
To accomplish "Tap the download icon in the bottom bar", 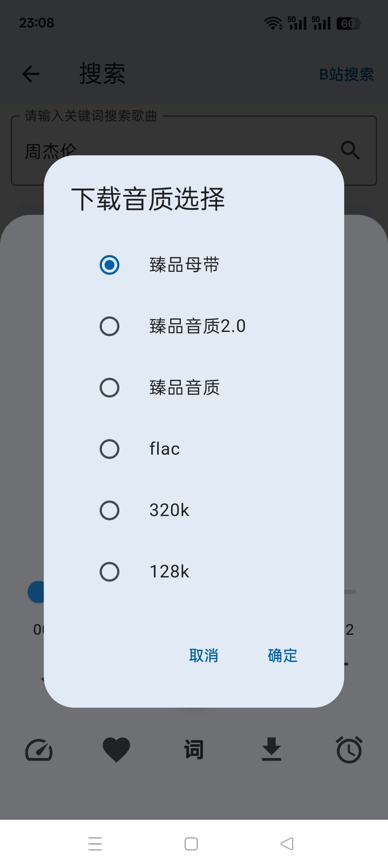I will tap(271, 750).
